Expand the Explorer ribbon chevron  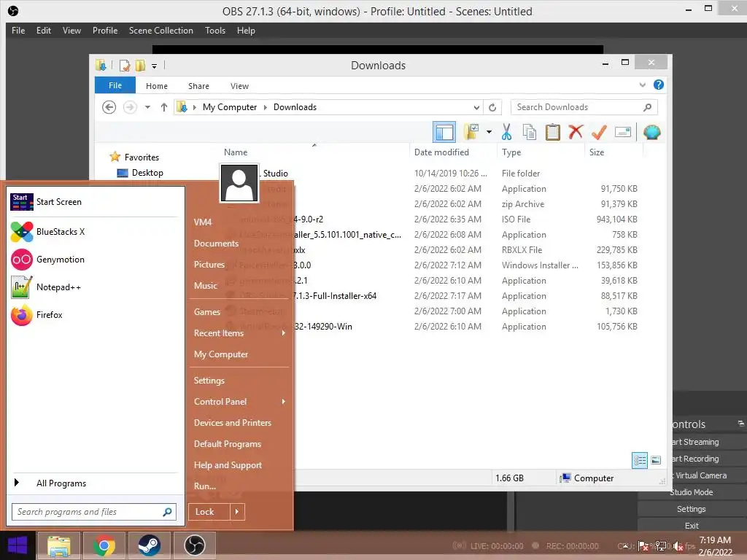(x=642, y=85)
